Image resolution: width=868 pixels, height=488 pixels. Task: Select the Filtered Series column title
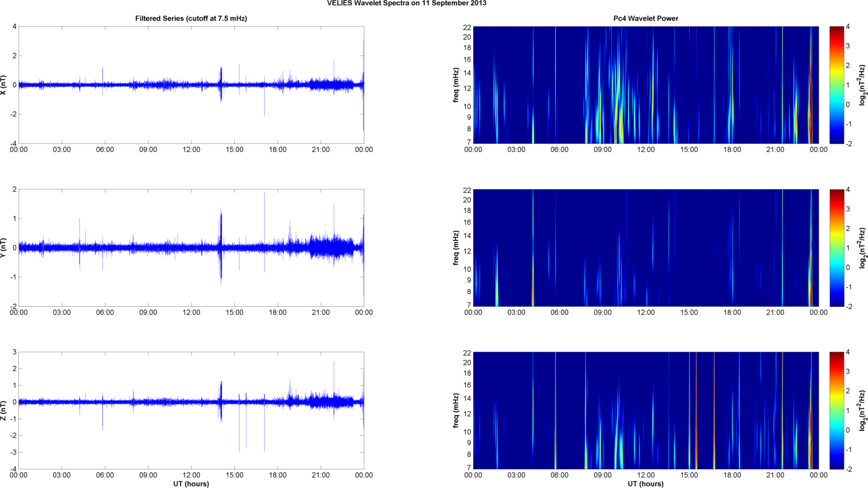(191, 18)
